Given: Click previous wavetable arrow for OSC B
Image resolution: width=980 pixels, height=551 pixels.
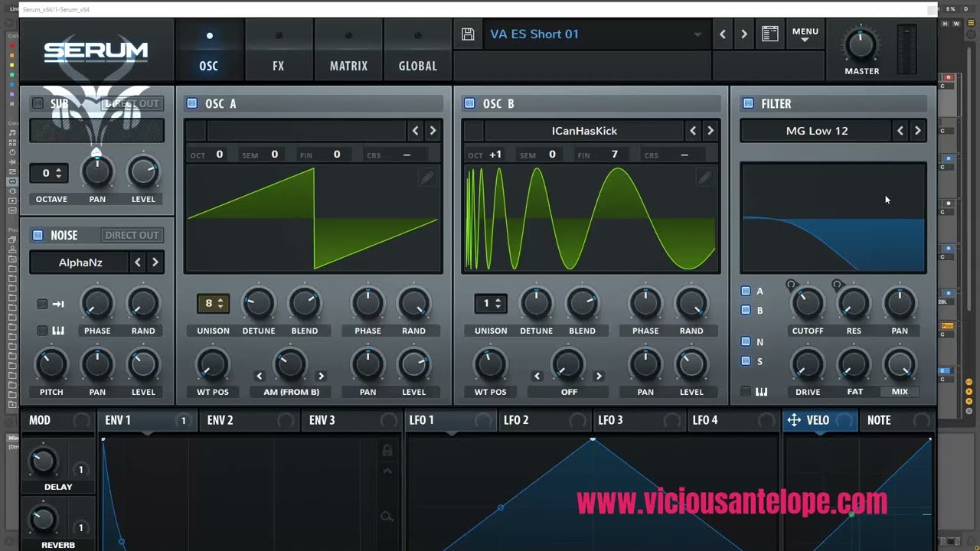Looking at the screenshot, I should pos(693,131).
